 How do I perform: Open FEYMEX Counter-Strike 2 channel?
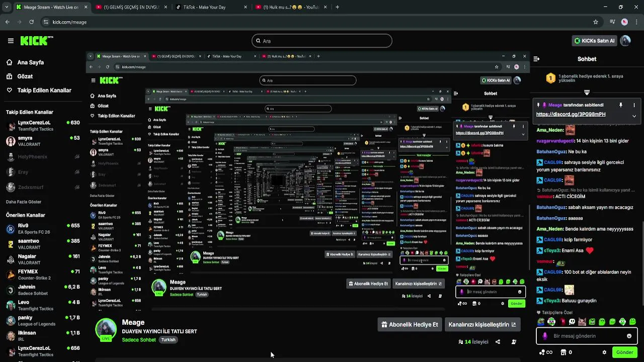coord(43,275)
